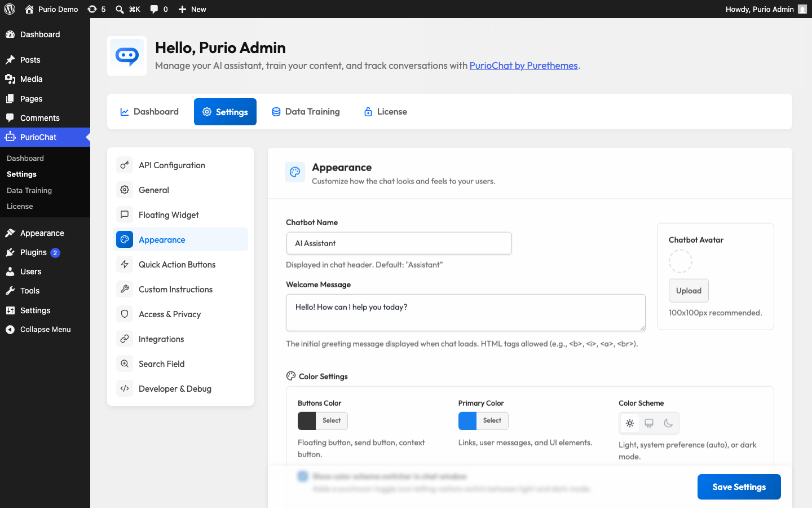Click the Access & Privacy shield icon
Viewport: 812px width, 508px height.
tap(125, 314)
